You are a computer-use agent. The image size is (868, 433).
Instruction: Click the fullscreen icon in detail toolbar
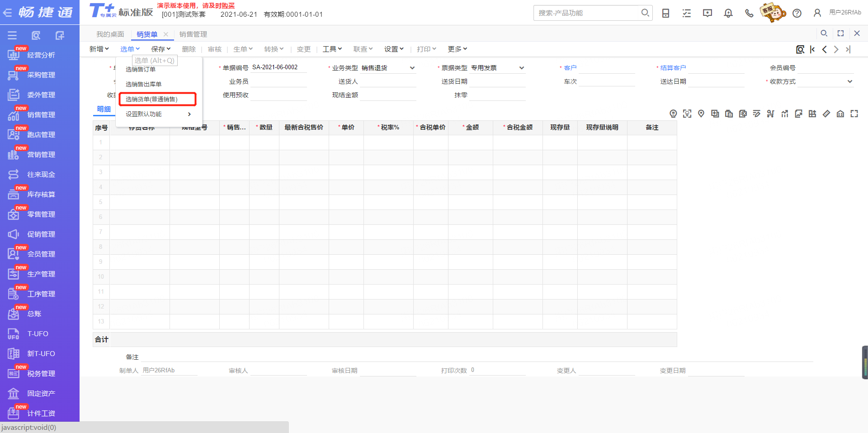point(854,114)
